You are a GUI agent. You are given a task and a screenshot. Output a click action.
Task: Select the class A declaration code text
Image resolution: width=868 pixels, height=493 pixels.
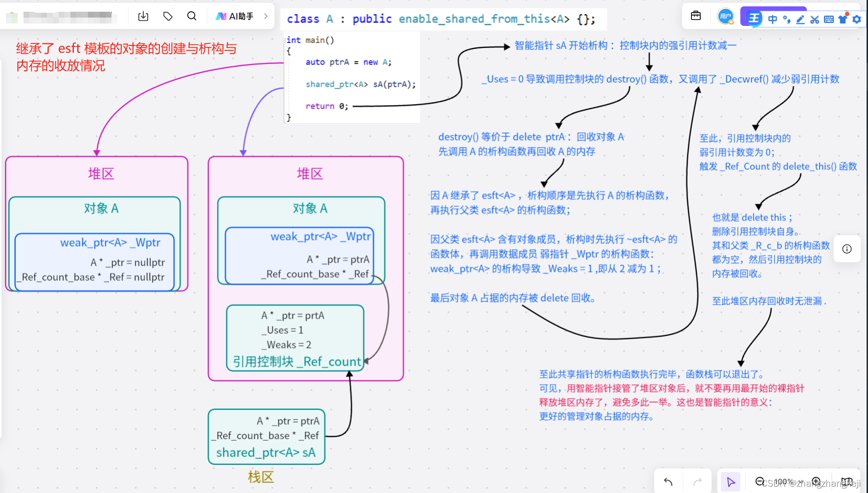[x=441, y=19]
